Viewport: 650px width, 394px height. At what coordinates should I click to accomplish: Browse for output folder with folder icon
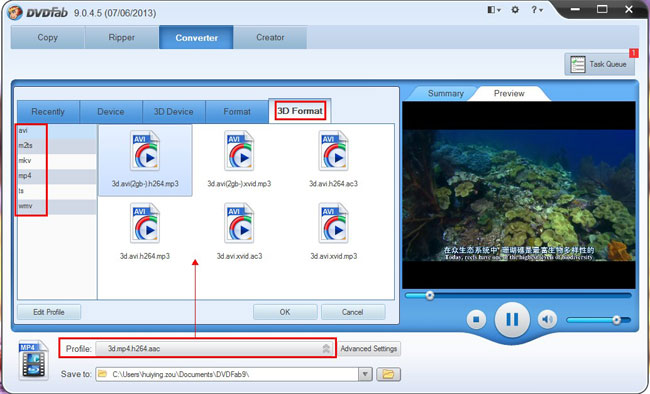click(x=388, y=374)
